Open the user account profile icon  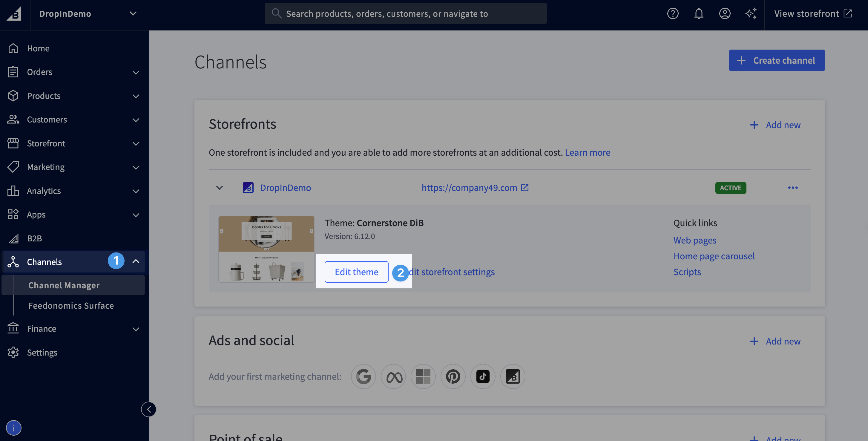coord(724,13)
